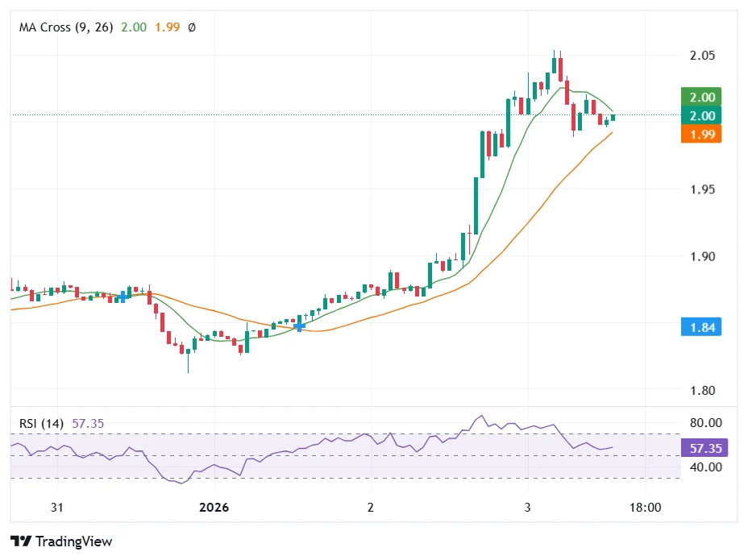Click the 57.35 value in RSI legend
The width and height of the screenshot is (748, 560).
pos(88,423)
